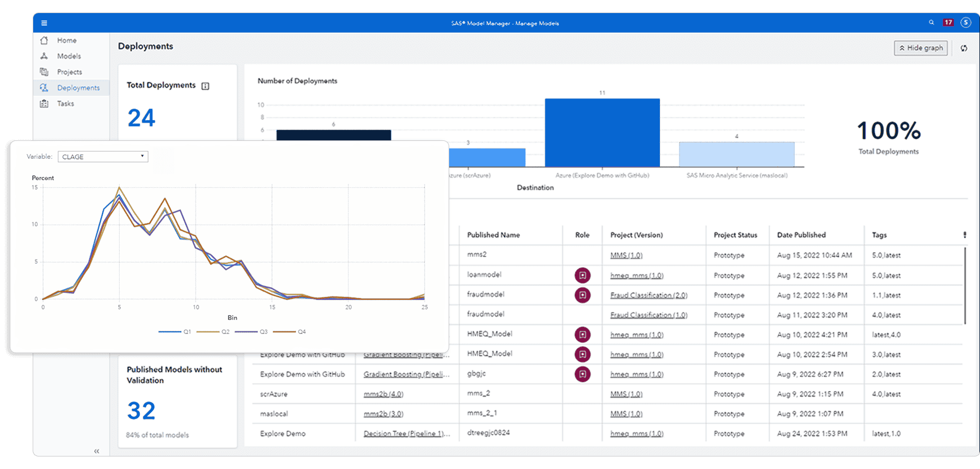Click the Q4 legend entry

289,331
